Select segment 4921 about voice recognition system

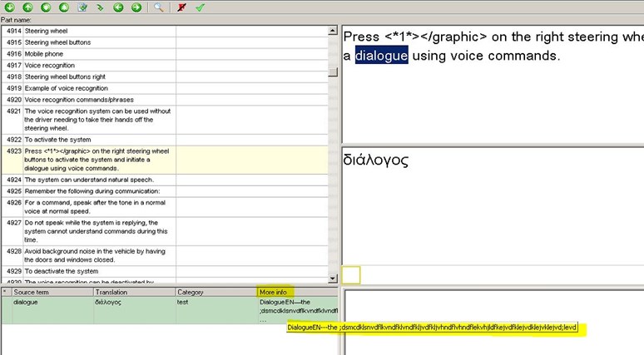coord(164,120)
